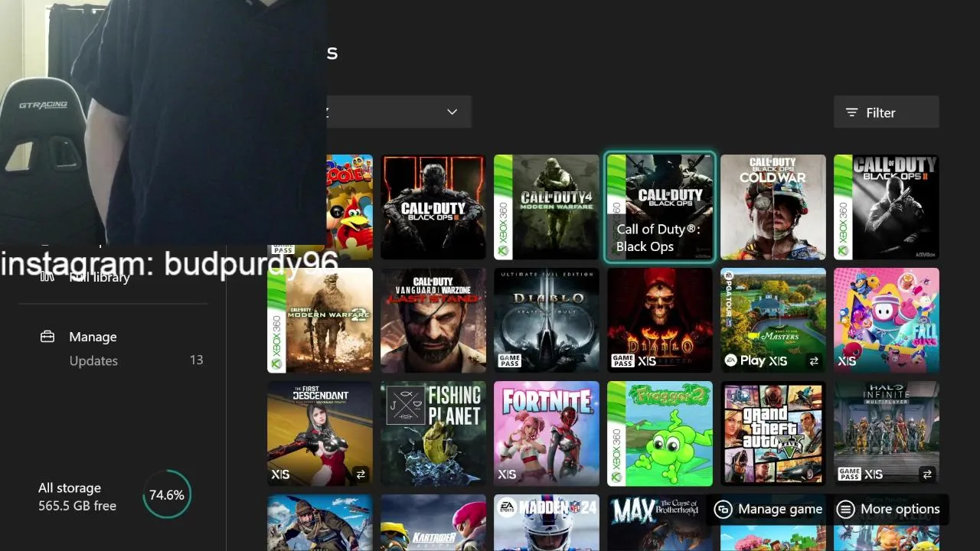Screen dimensions: 980x551
Task: Click the 74.6% storage ring
Action: click(166, 495)
